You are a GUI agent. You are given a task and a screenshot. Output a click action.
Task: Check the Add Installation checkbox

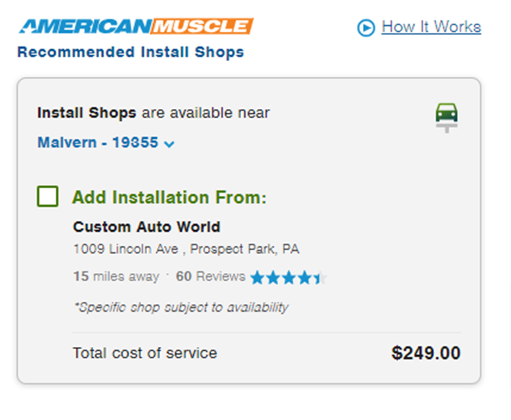tap(47, 197)
